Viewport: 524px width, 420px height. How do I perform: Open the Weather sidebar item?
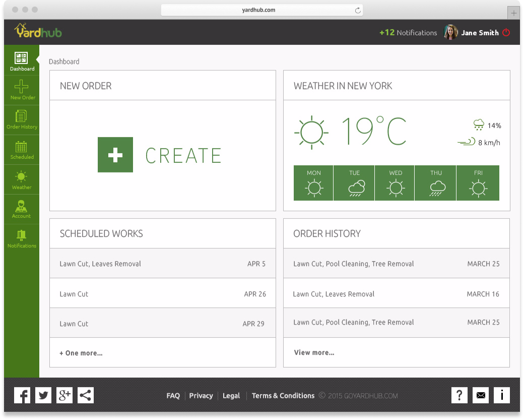tap(21, 179)
